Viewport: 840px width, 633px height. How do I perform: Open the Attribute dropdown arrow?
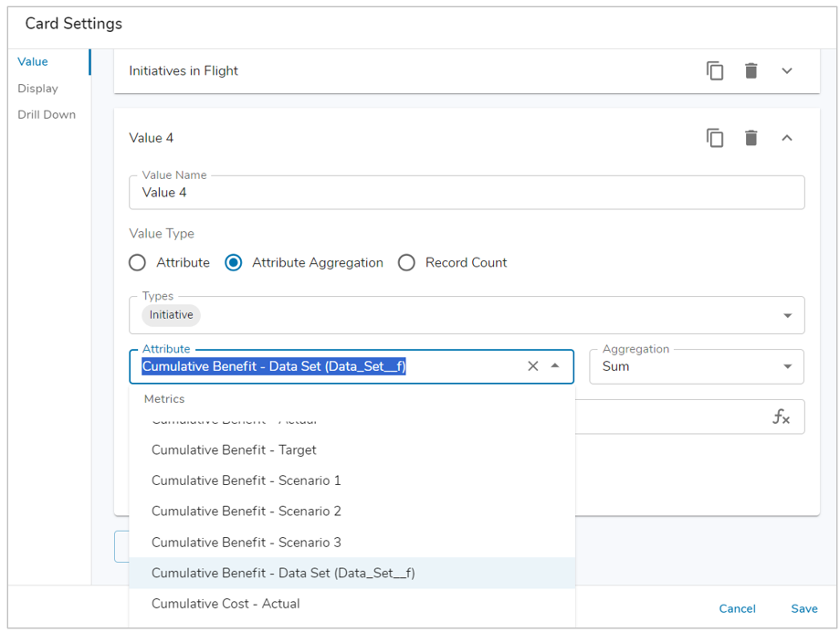coord(554,365)
